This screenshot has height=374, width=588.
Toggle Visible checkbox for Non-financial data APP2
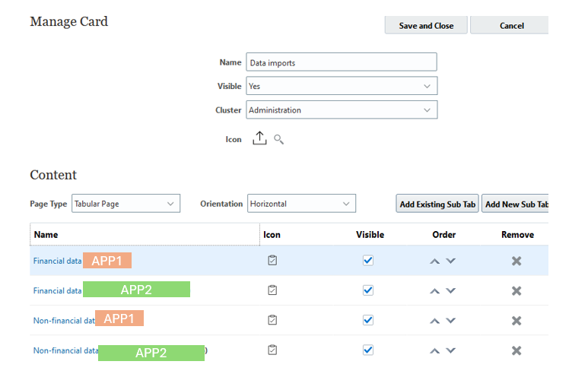coord(368,350)
